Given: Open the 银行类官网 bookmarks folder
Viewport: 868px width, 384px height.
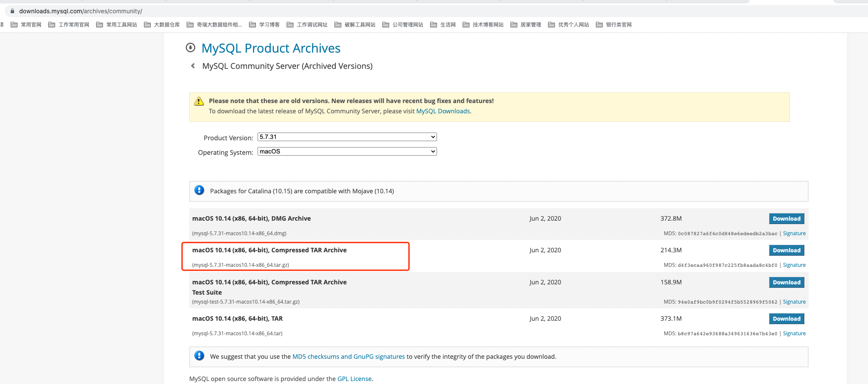Looking at the screenshot, I should coord(614,25).
